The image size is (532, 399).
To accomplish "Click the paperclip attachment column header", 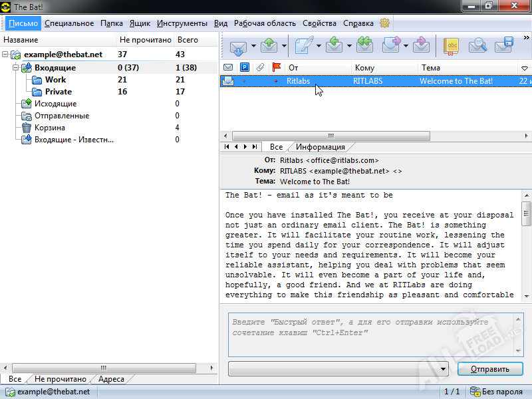I will (x=260, y=68).
